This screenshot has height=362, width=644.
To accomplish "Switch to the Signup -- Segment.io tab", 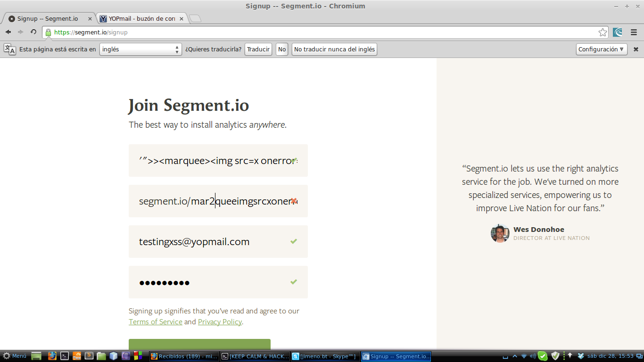I will (50, 19).
